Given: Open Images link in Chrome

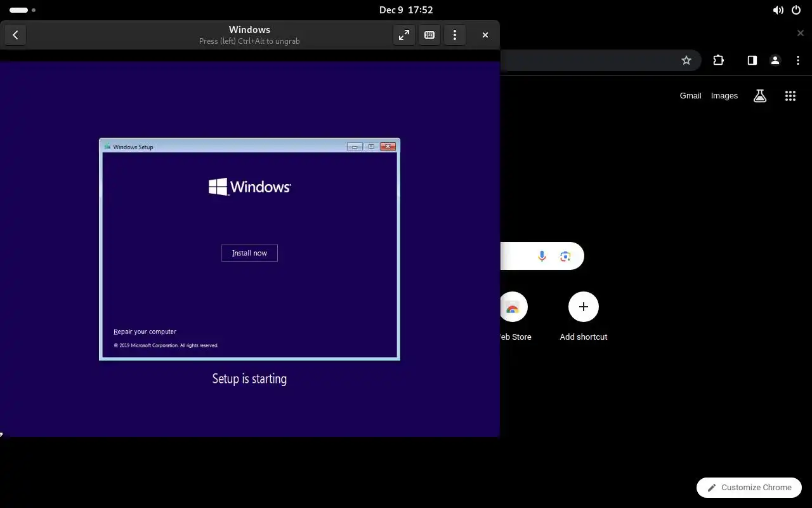Looking at the screenshot, I should (724, 96).
